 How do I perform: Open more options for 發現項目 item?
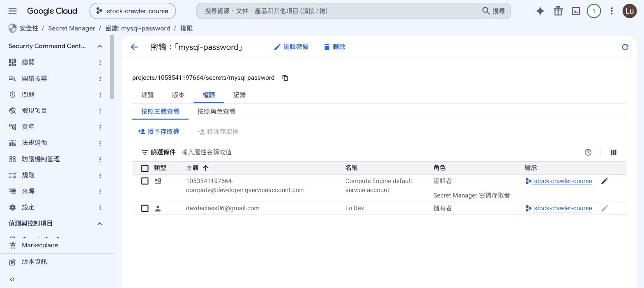[x=100, y=111]
